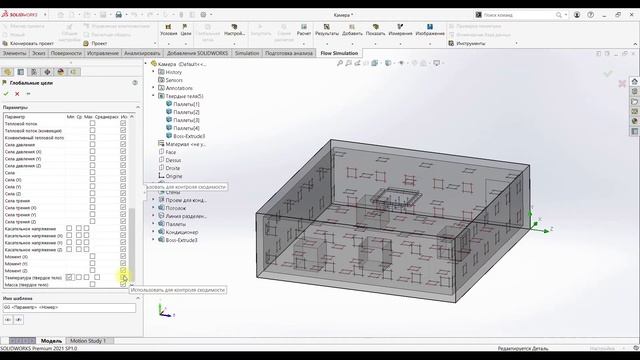This screenshot has height=360, width=640.
Task: Toggle convergence checkbox for Сила (X)
Action: click(x=123, y=179)
